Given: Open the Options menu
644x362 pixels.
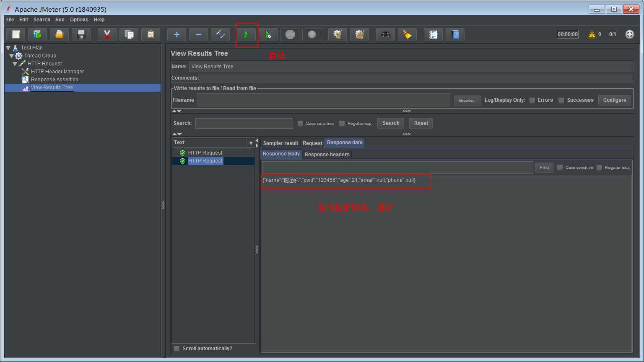Looking at the screenshot, I should point(79,20).
